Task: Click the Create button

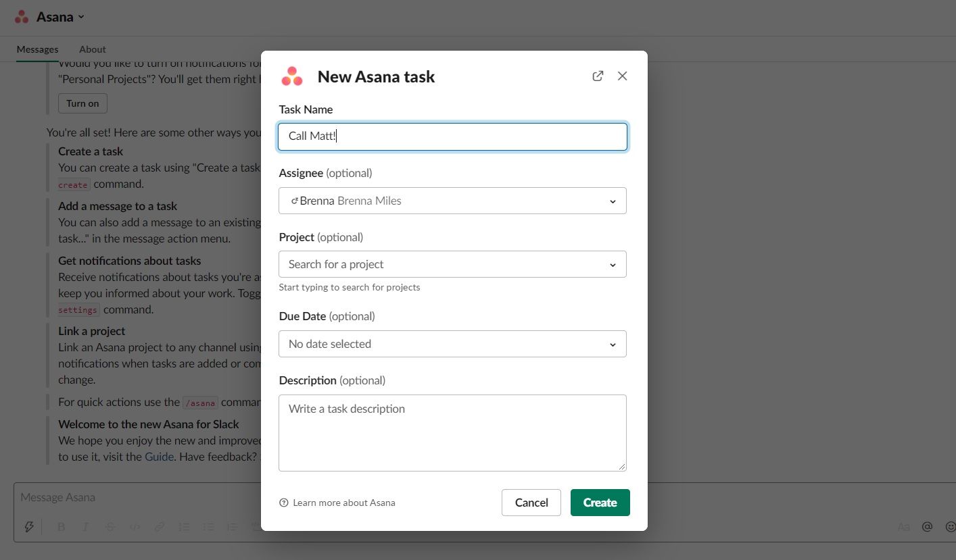Action: point(600,502)
